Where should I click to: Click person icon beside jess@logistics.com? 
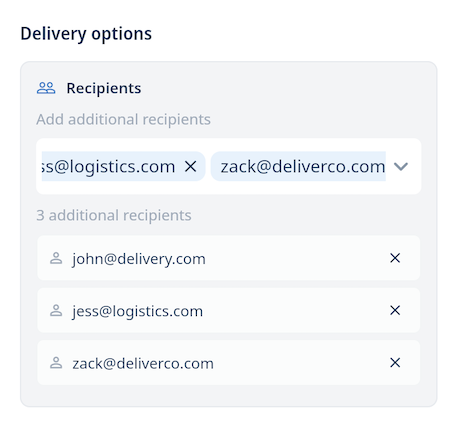(56, 311)
